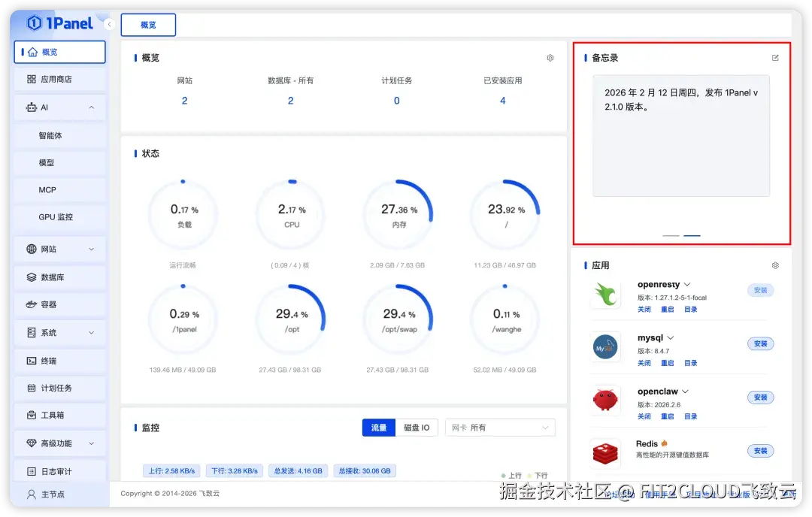The width and height of the screenshot is (812, 517).
Task: Open settings gear of 概览 card
Action: pyautogui.click(x=550, y=58)
